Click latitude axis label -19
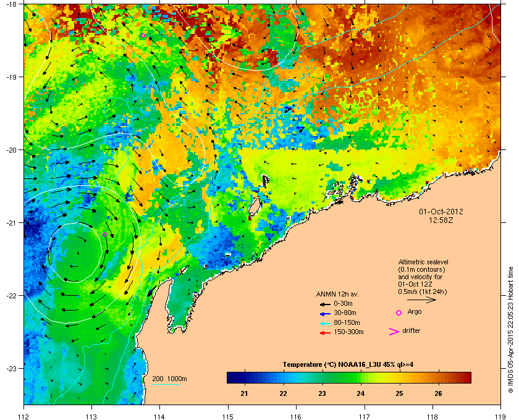Image resolution: width=519 pixels, height=420 pixels. click(x=11, y=77)
